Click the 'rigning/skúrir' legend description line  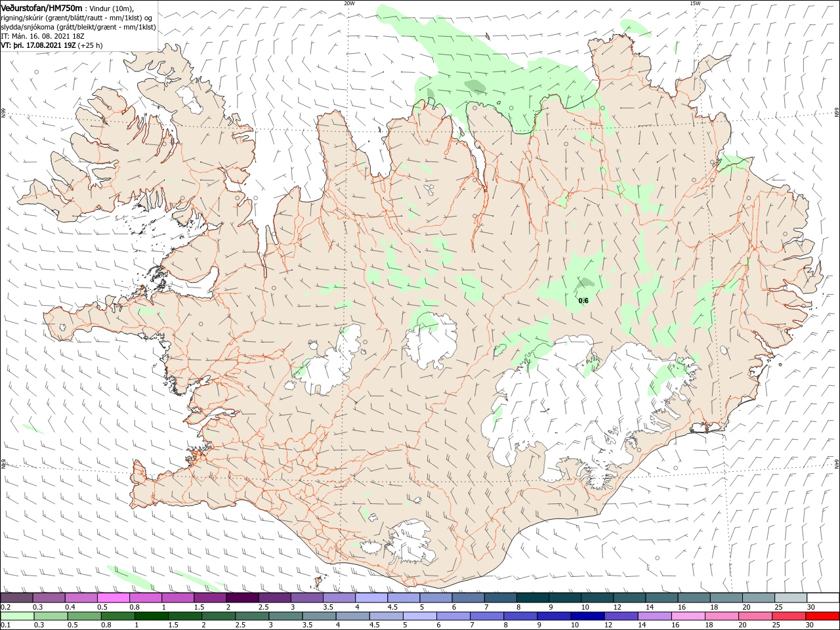(77, 18)
